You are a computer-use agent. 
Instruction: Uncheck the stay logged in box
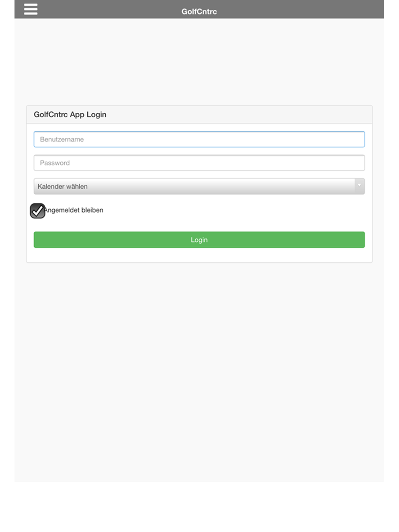38,211
